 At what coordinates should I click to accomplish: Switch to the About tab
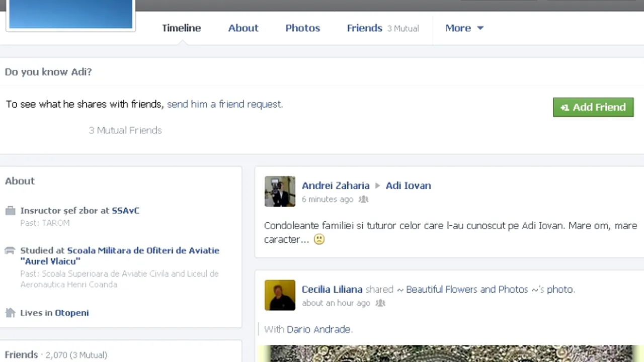coord(243,28)
